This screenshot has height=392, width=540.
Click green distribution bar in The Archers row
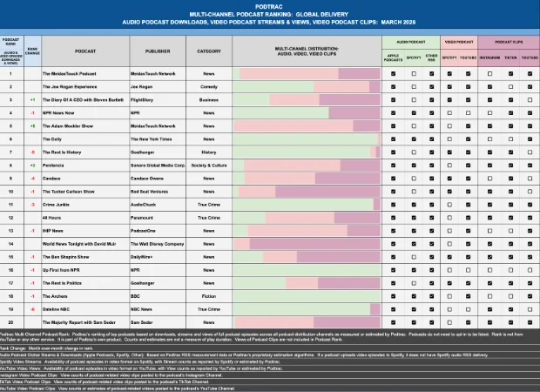[307, 296]
